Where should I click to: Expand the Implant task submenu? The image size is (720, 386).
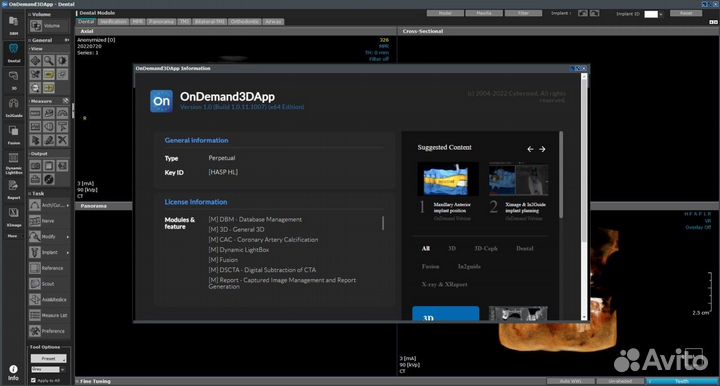68,252
